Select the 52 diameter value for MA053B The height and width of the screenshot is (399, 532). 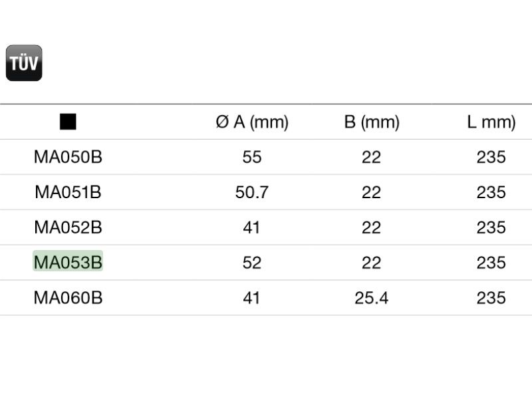coord(252,263)
